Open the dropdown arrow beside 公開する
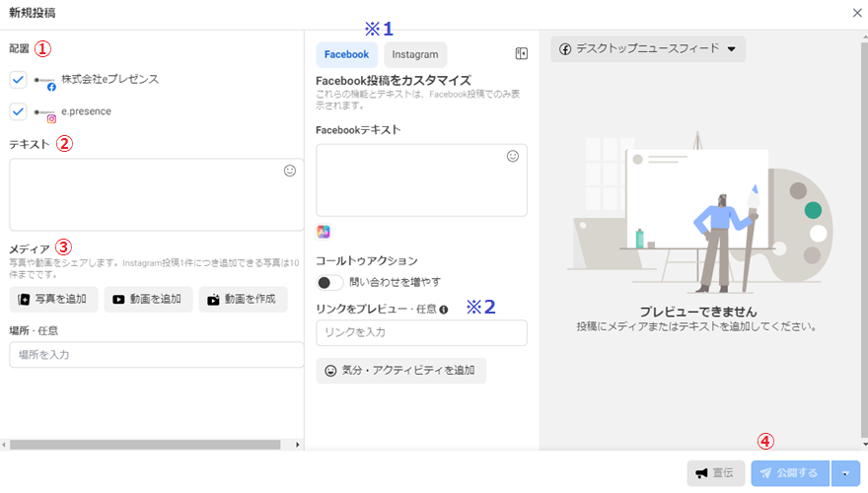Screen dimensions: 868x493 coord(845,473)
